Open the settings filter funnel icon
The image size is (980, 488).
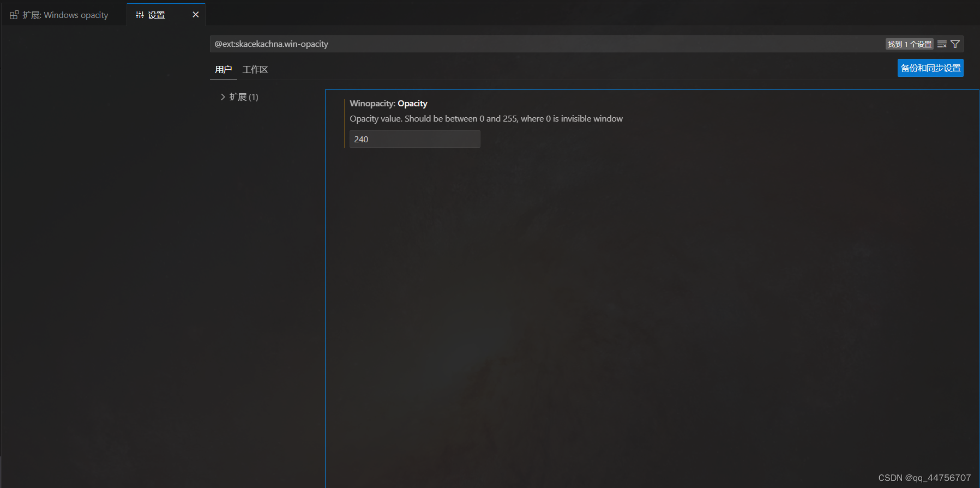[955, 44]
